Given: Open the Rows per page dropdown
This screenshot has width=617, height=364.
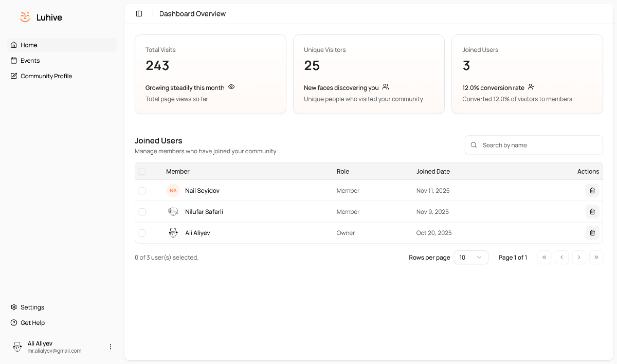Looking at the screenshot, I should click(x=470, y=258).
